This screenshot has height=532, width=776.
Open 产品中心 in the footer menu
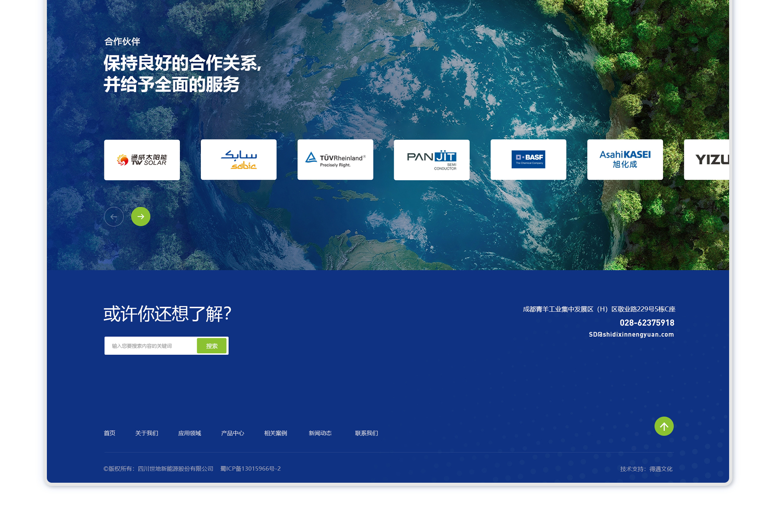point(232,433)
